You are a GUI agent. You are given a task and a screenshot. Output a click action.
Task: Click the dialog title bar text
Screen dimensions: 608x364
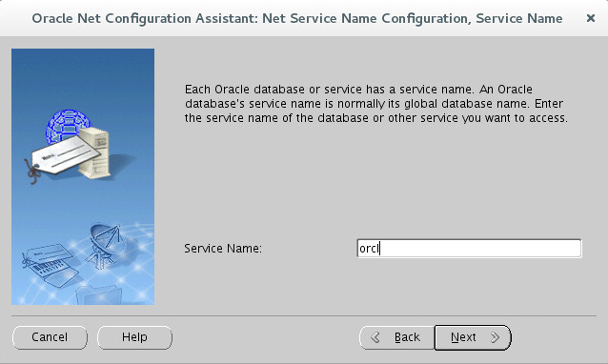(x=297, y=19)
